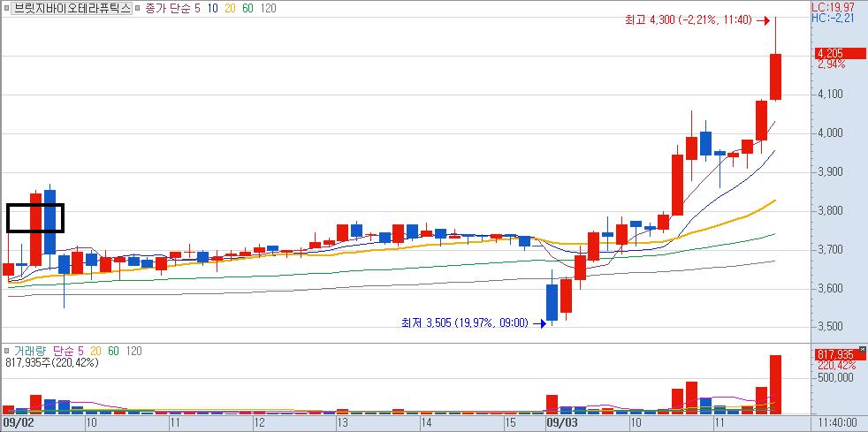Select price moving average period 10

click(x=212, y=8)
